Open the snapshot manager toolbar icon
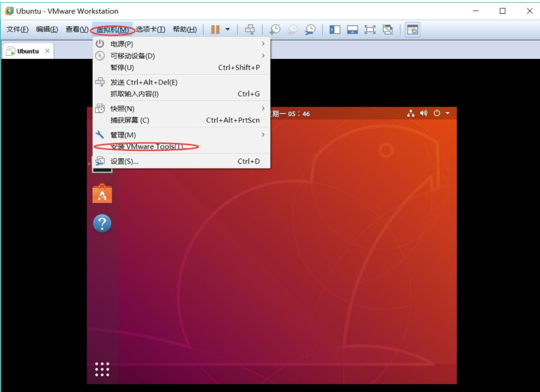Viewport: 540px width, 392px height. pos(310,29)
